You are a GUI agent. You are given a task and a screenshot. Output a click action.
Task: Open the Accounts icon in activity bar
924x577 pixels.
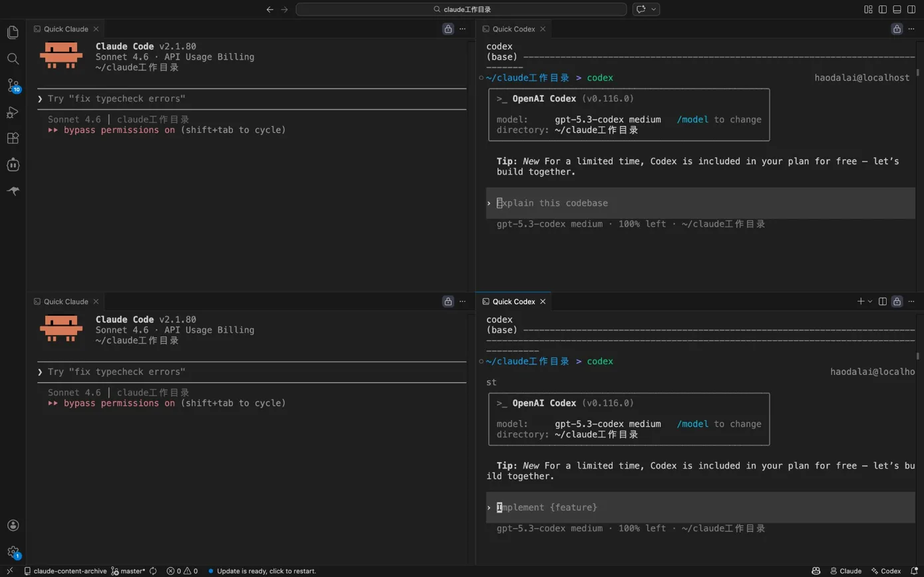[x=13, y=526]
